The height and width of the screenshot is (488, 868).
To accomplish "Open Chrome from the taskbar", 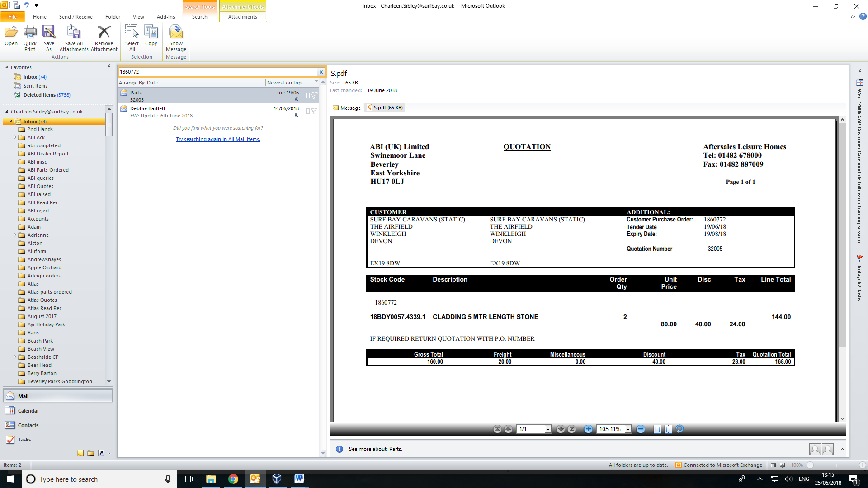I will (x=233, y=479).
